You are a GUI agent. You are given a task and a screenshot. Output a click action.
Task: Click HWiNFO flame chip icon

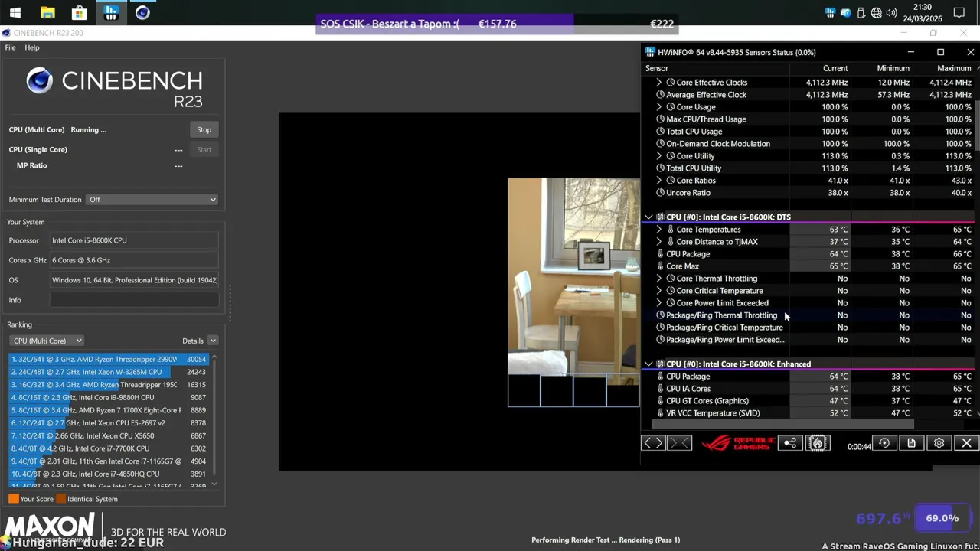(x=818, y=443)
